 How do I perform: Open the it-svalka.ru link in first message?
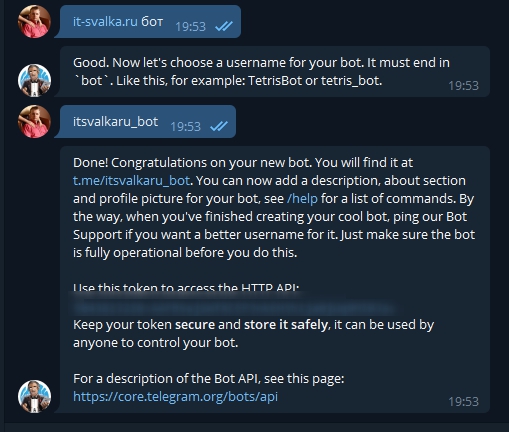click(105, 22)
